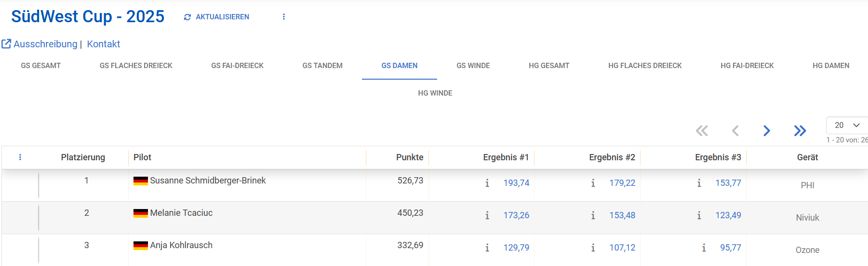
Task: Switch to the GS Gesamt tab
Action: tap(41, 66)
